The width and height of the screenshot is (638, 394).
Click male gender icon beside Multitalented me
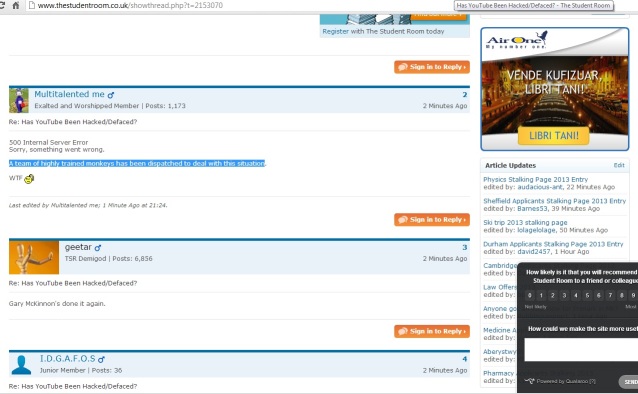coord(111,95)
